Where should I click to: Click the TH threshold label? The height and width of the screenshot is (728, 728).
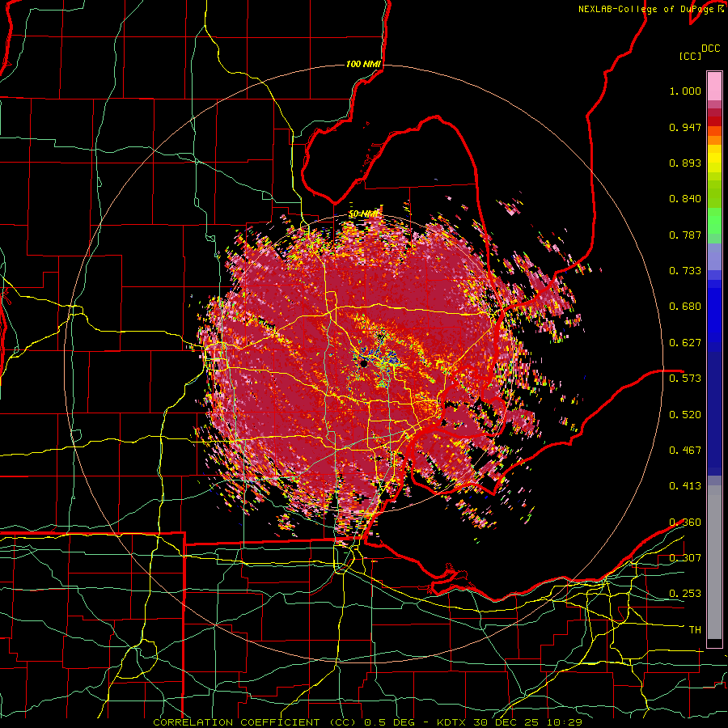(695, 629)
